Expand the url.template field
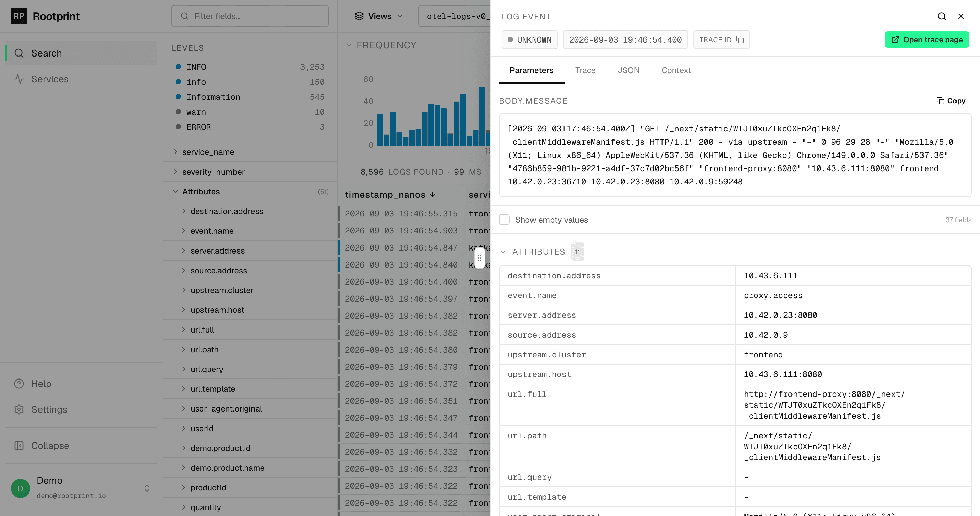 [x=250, y=389]
